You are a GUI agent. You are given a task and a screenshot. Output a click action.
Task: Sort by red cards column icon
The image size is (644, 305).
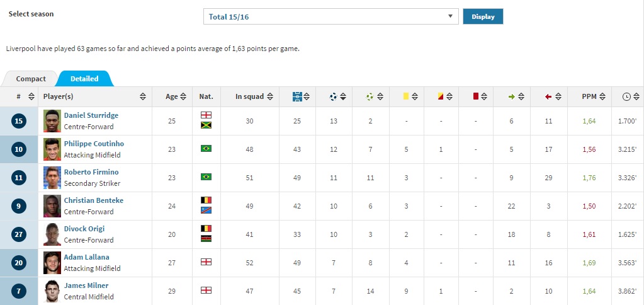476,96
